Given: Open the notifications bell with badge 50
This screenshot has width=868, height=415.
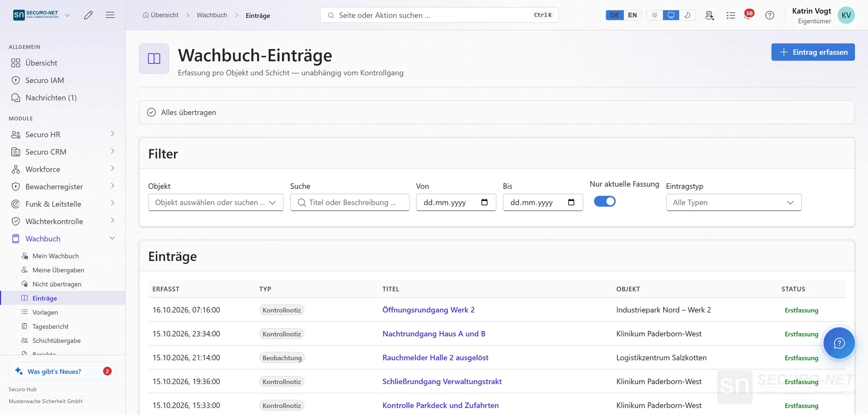Looking at the screenshot, I should click(x=748, y=15).
